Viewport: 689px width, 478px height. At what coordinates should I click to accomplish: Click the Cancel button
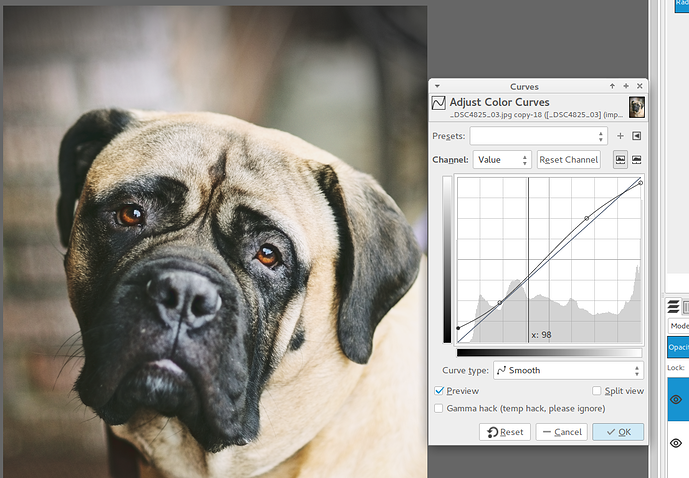(562, 432)
